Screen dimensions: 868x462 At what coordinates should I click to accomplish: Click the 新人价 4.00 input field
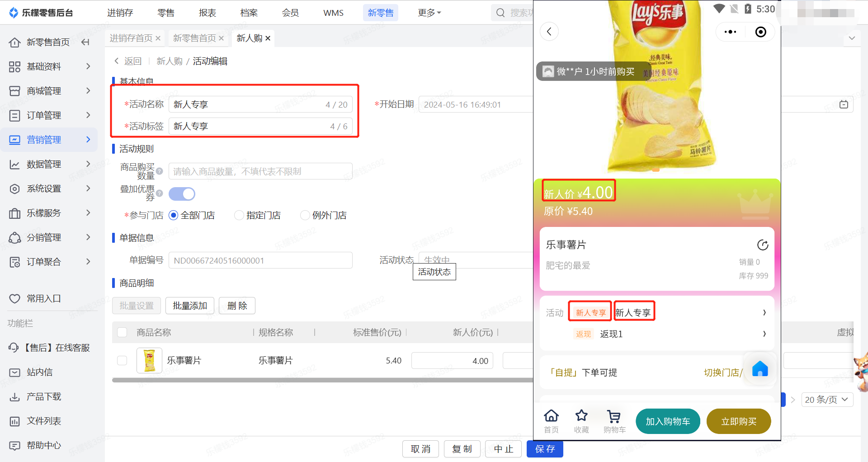452,361
